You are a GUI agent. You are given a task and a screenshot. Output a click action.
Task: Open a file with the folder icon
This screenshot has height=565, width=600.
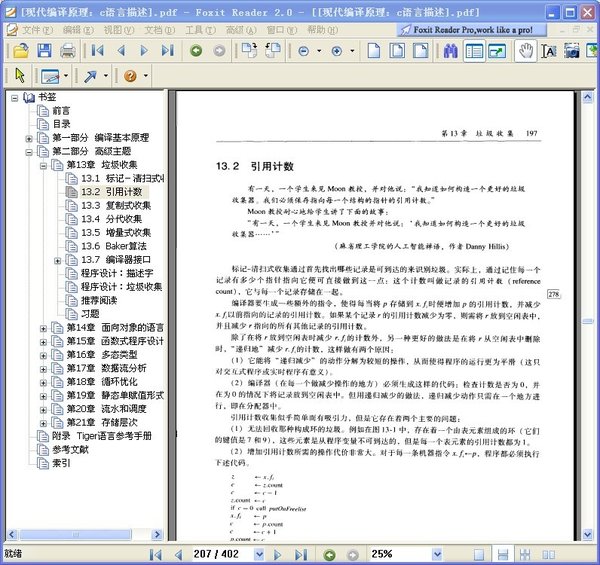(21, 50)
